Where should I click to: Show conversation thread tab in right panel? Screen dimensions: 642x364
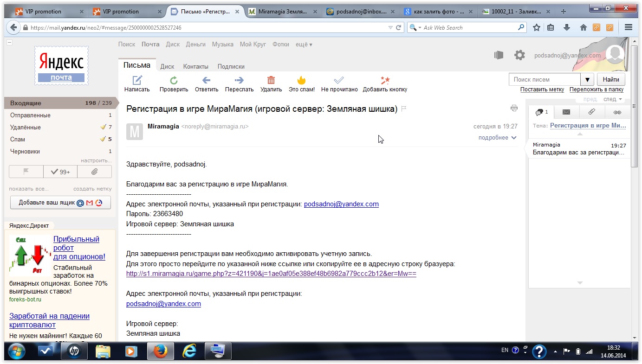541,112
